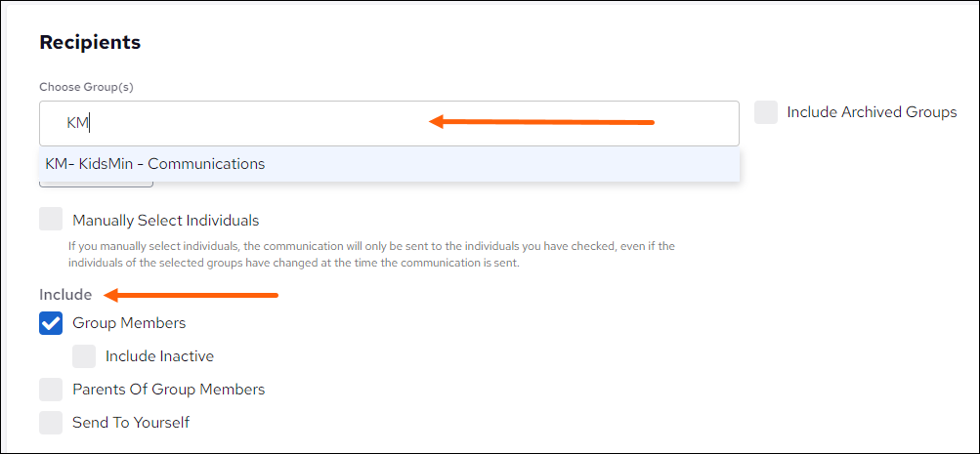980x454 pixels.
Task: Toggle the Include Inactive checkbox
Action: (84, 356)
